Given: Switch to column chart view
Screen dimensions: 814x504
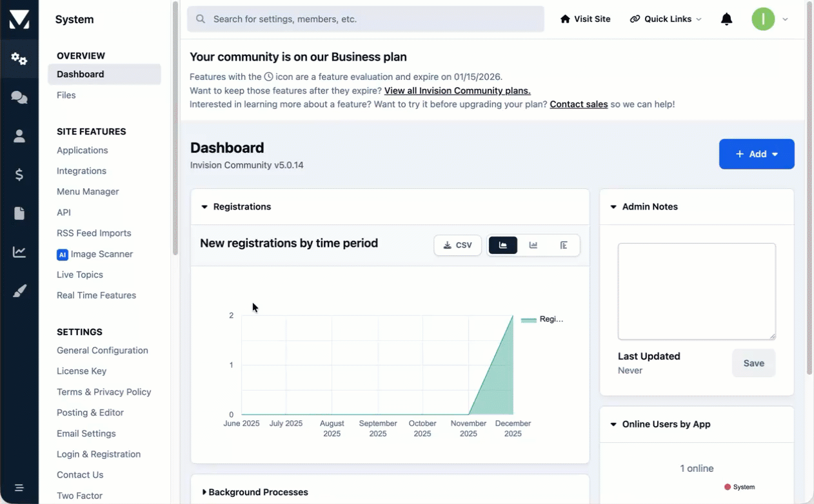Looking at the screenshot, I should point(533,246).
